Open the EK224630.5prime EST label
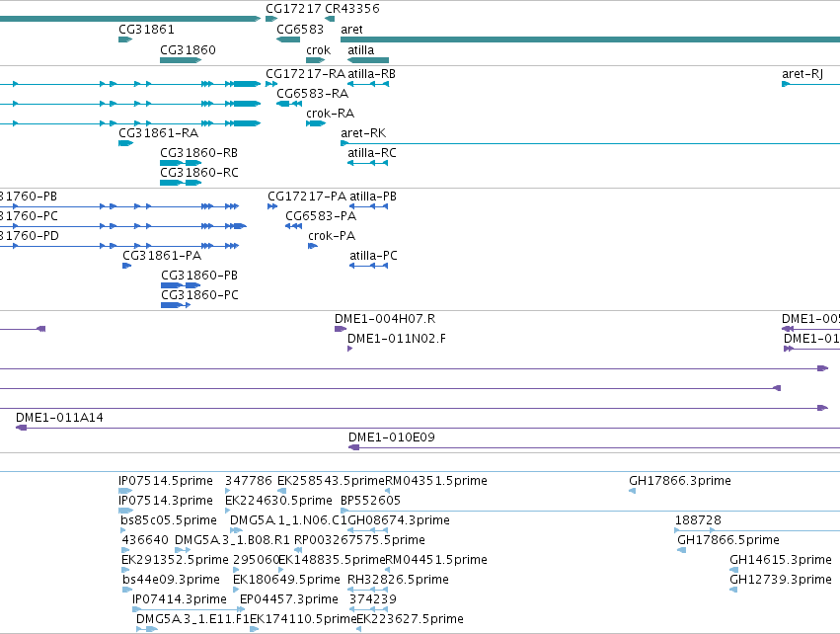Screen dimensions: 840x634 [x=278, y=501]
